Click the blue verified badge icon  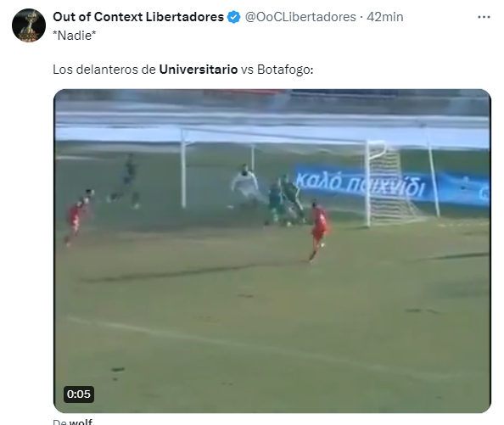tap(233, 17)
